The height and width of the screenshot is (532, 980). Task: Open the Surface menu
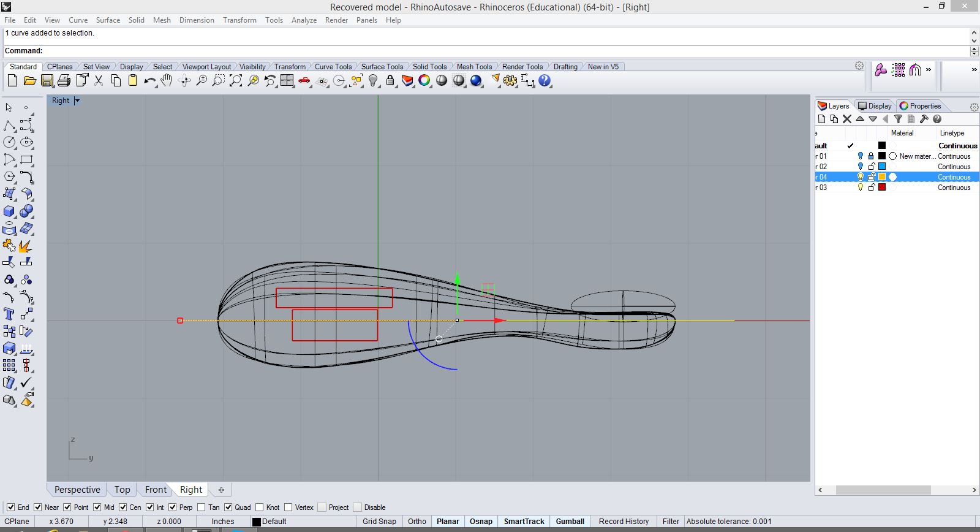click(108, 20)
